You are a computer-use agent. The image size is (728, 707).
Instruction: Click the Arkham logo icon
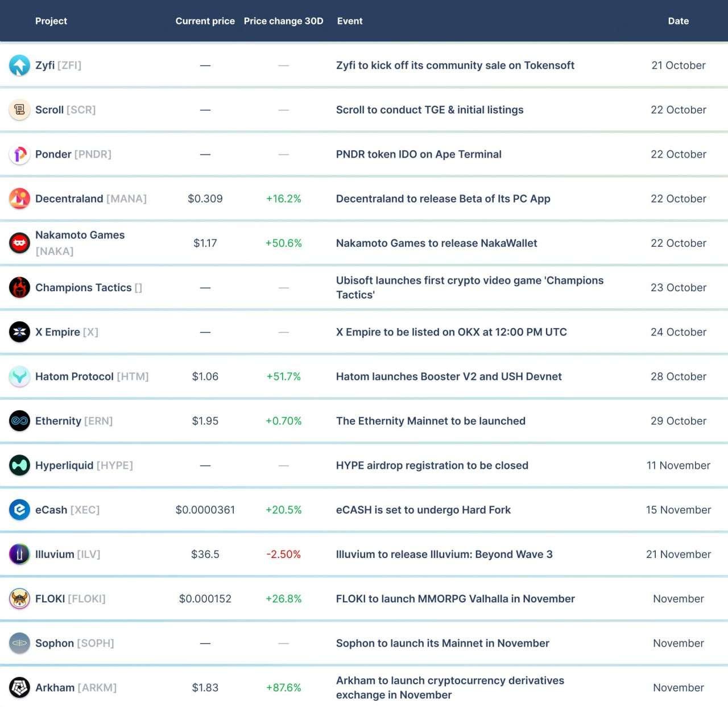click(19, 688)
